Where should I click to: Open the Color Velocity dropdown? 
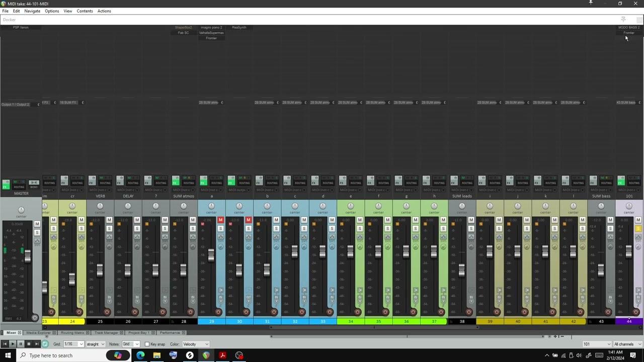[x=196, y=344]
